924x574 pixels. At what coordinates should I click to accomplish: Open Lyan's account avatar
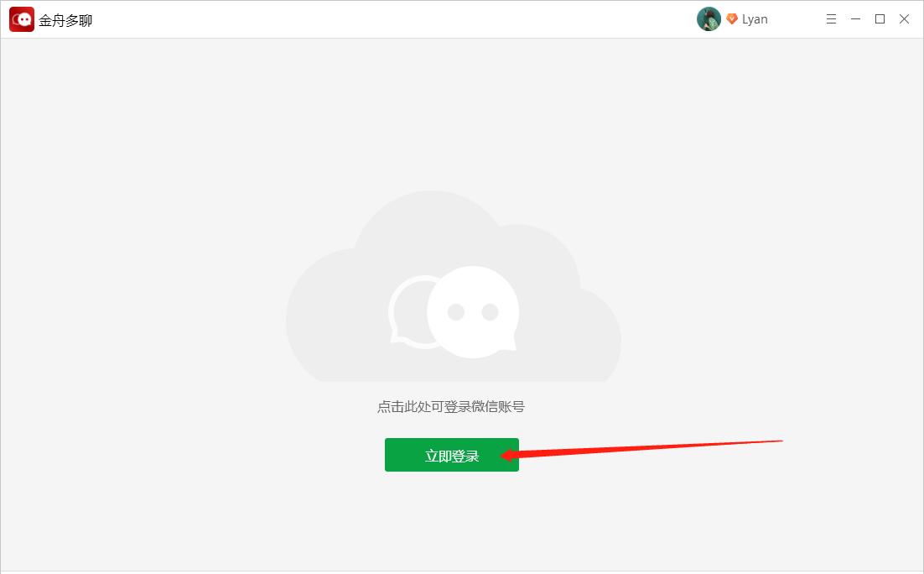(x=709, y=18)
